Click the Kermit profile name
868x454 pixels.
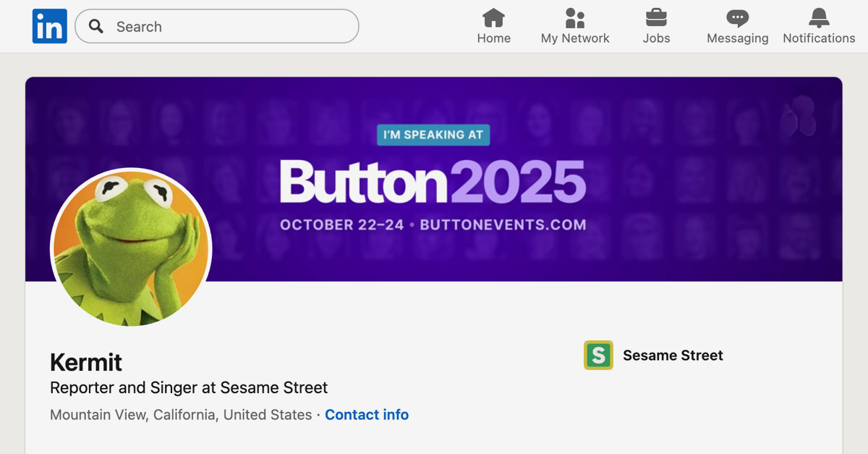tap(86, 362)
